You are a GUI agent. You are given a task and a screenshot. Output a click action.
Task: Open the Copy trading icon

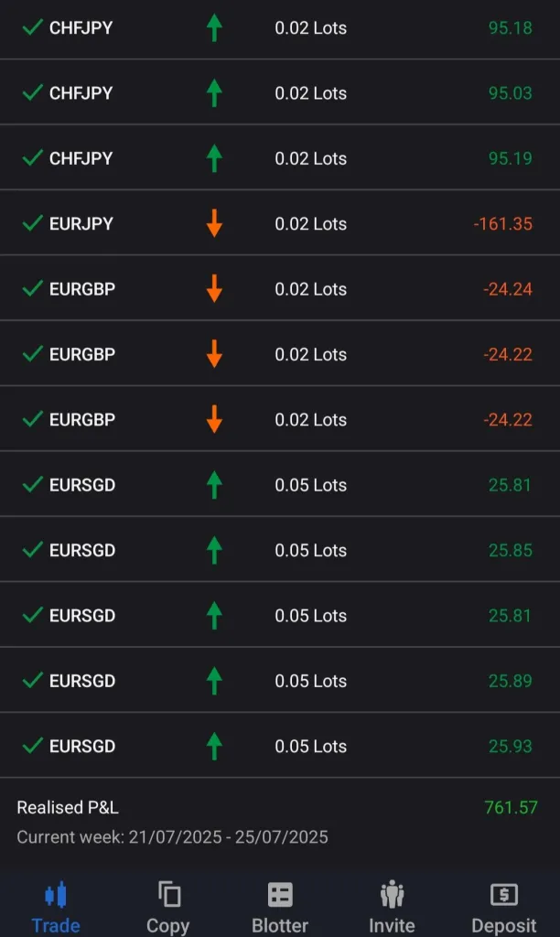(168, 894)
